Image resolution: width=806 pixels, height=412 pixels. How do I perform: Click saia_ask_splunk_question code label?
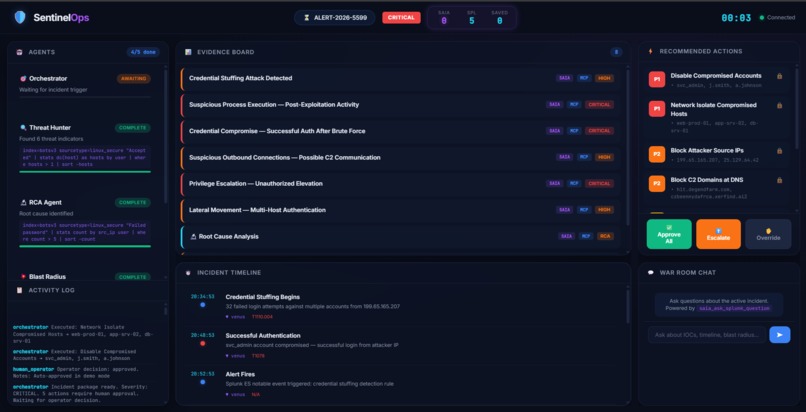point(733,308)
